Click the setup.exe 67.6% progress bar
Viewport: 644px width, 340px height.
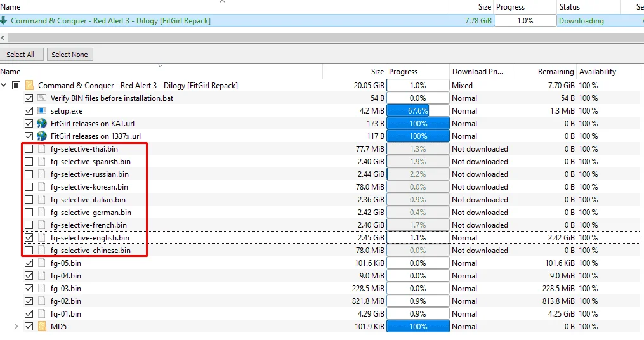coord(417,111)
